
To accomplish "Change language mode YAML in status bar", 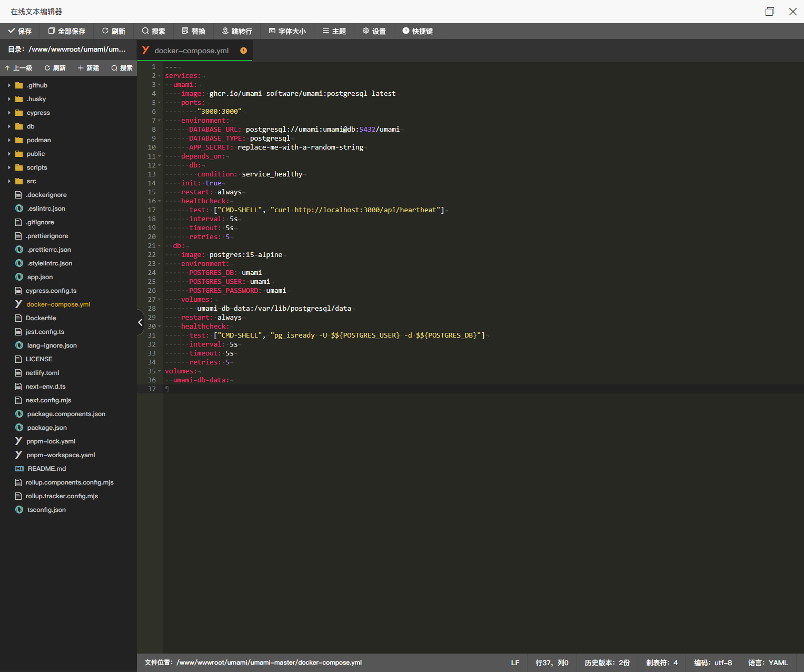I will pyautogui.click(x=768, y=663).
